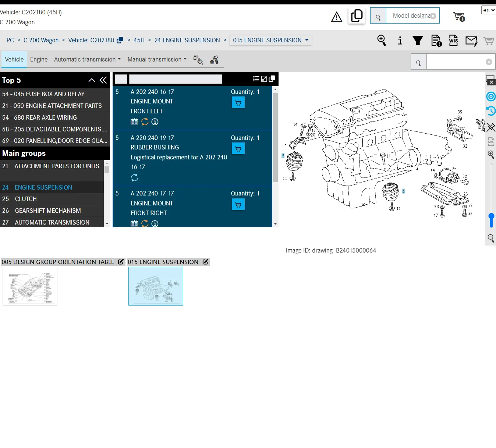Click the parts search text field
This screenshot has height=448, width=496.
(x=456, y=62)
